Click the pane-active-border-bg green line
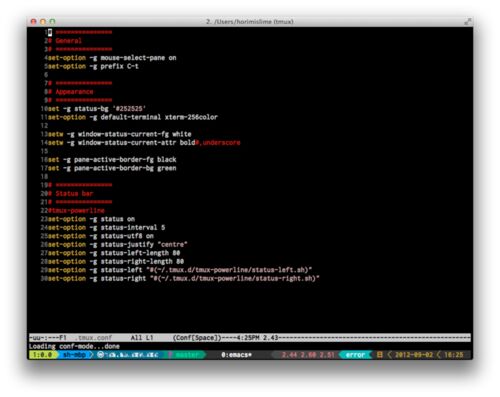The width and height of the screenshot is (500, 397). tap(112, 168)
